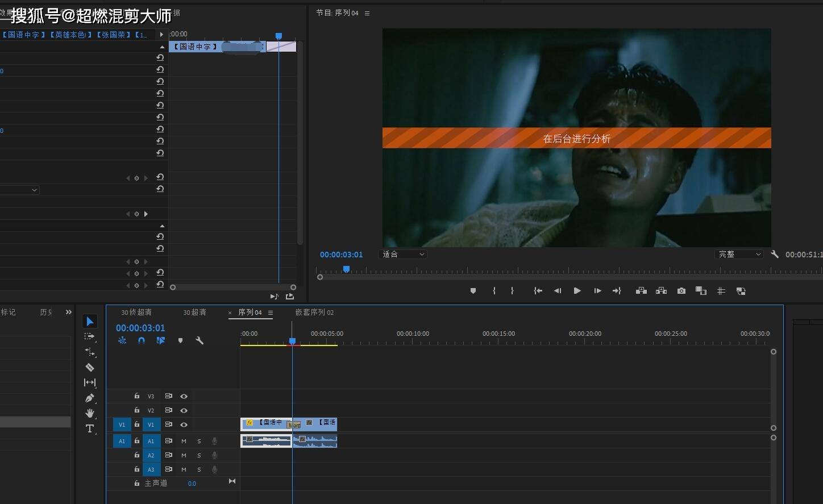Open the program monitor button editor
The width and height of the screenshot is (823, 504).
point(741,291)
